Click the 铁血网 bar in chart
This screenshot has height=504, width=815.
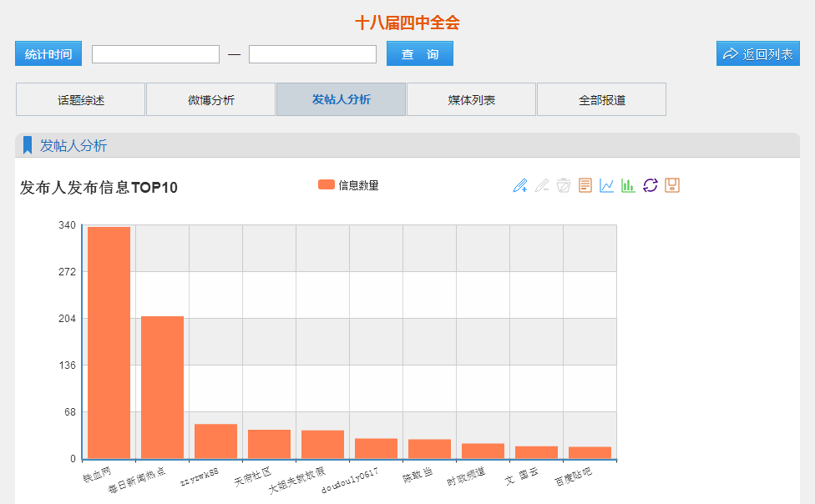click(x=109, y=342)
